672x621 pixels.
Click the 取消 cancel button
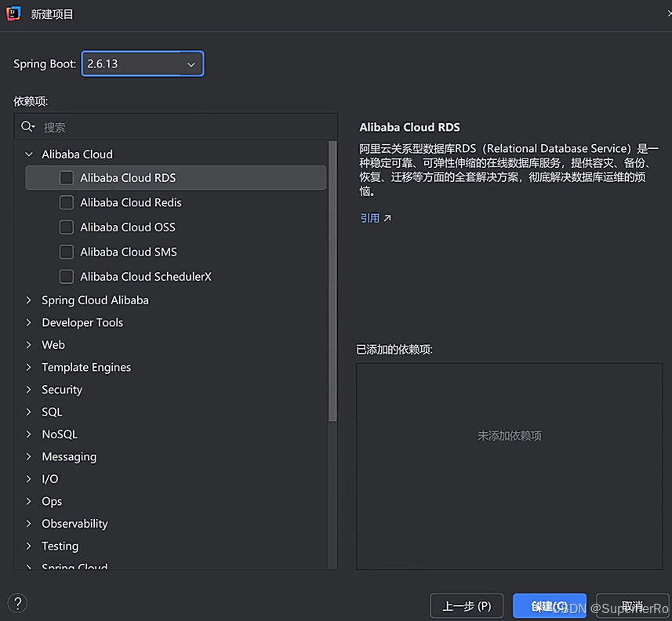[632, 606]
